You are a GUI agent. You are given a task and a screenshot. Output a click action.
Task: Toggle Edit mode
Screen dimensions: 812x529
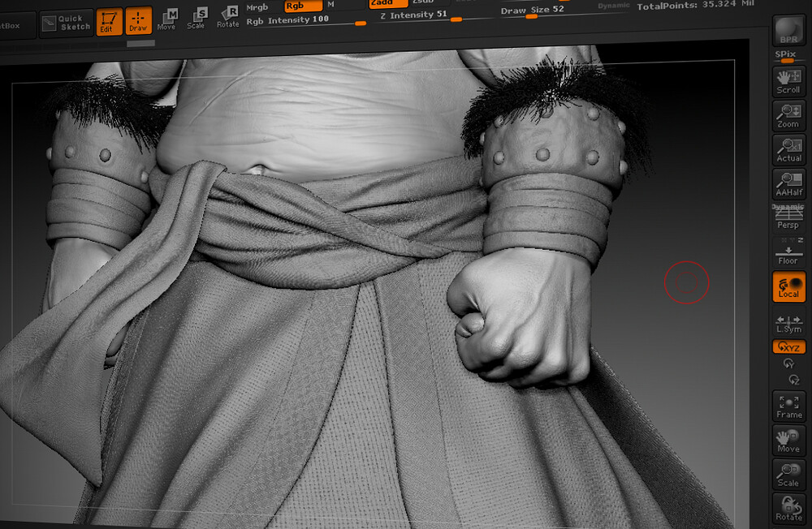pos(109,22)
